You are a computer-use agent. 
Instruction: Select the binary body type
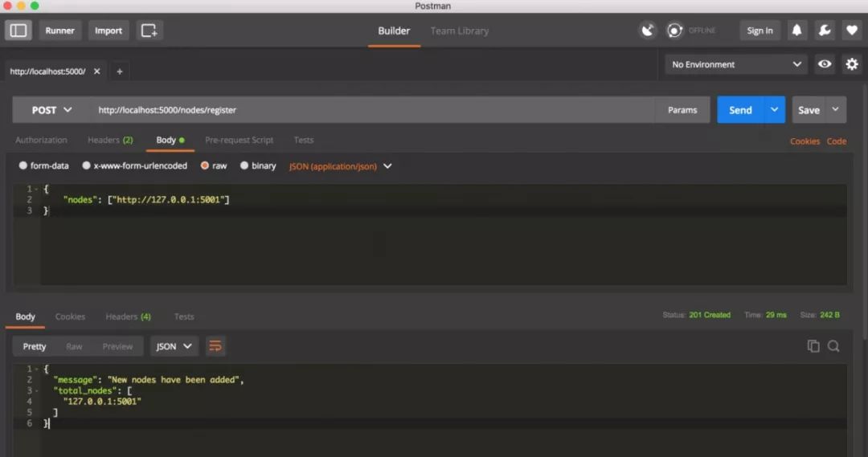click(x=244, y=165)
